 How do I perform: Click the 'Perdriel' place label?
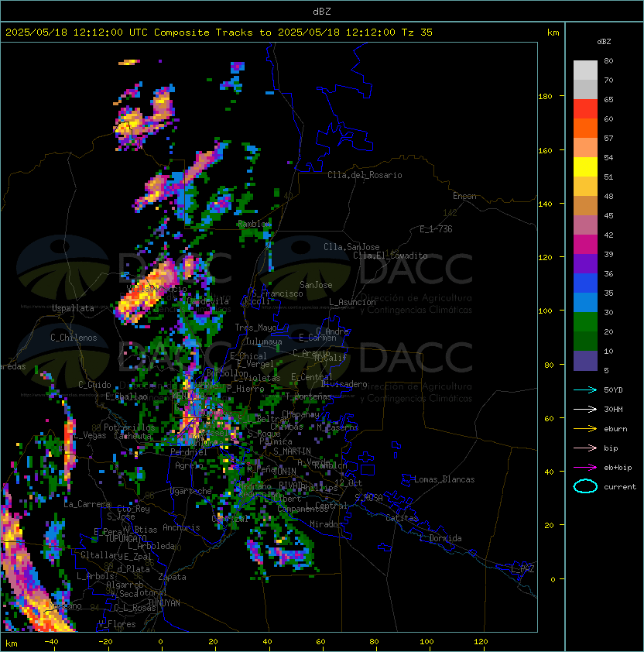tap(189, 452)
